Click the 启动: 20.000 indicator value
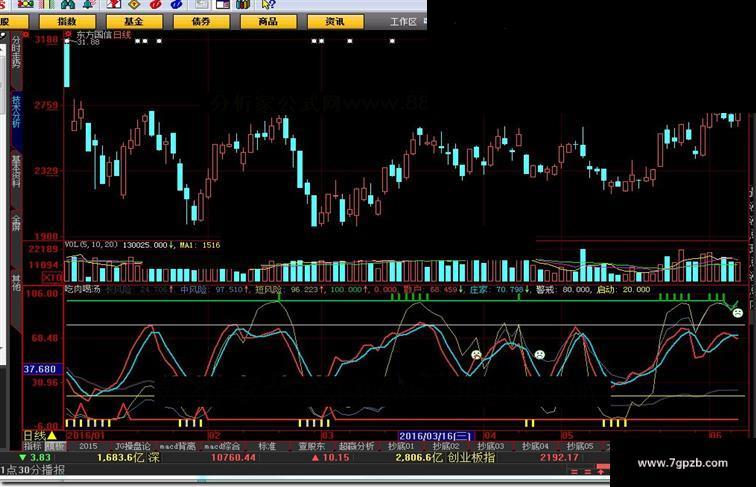Screen dimensions: 756x487 pyautogui.click(x=623, y=290)
